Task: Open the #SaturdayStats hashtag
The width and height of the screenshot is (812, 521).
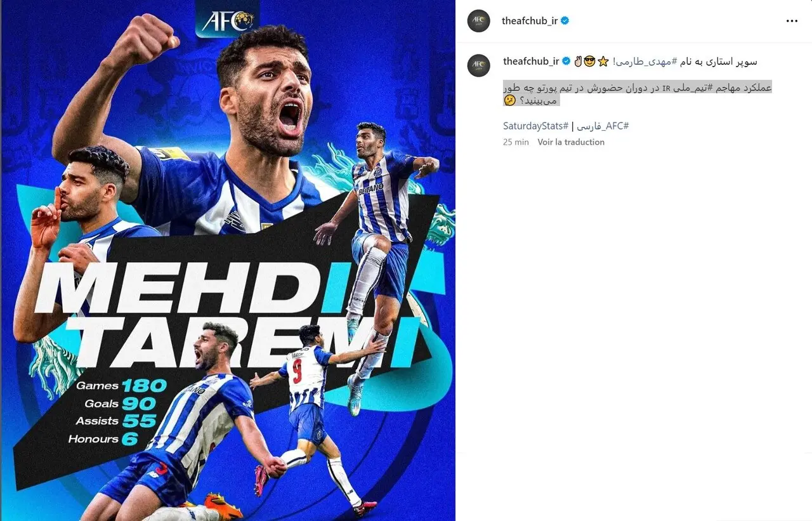Action: (536, 126)
